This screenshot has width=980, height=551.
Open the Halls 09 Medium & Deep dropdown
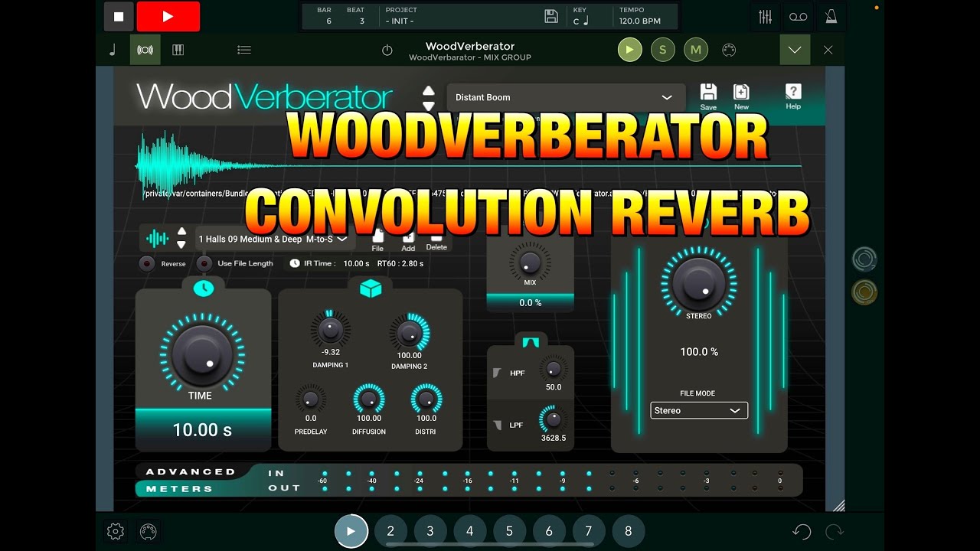click(275, 239)
